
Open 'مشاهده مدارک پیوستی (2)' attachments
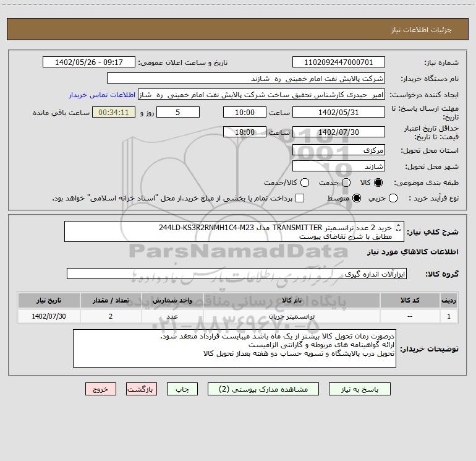[263, 389]
